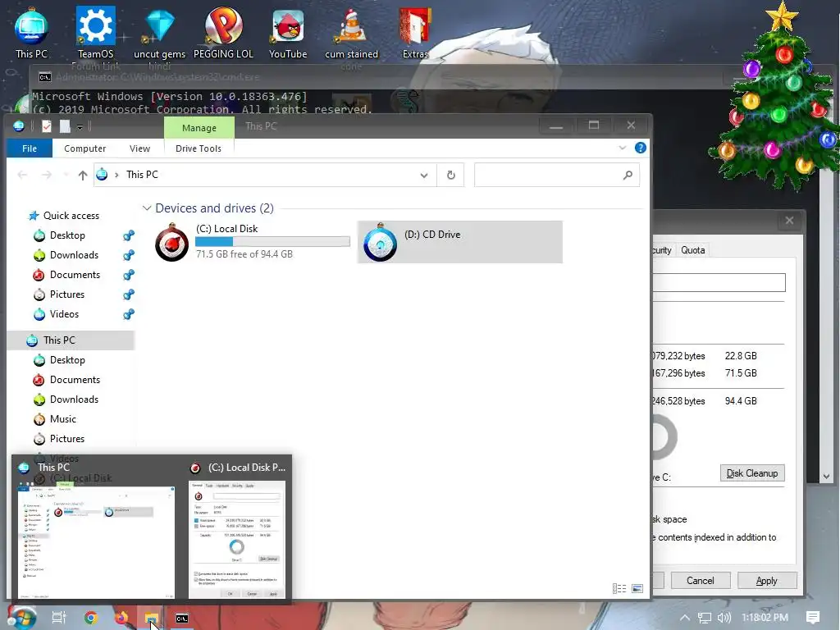840x630 pixels.
Task: Open the Computer ribbon tab
Action: pyautogui.click(x=84, y=148)
